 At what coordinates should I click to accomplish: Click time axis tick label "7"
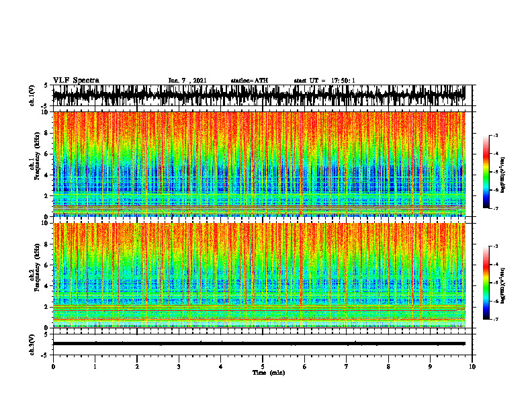click(x=347, y=367)
